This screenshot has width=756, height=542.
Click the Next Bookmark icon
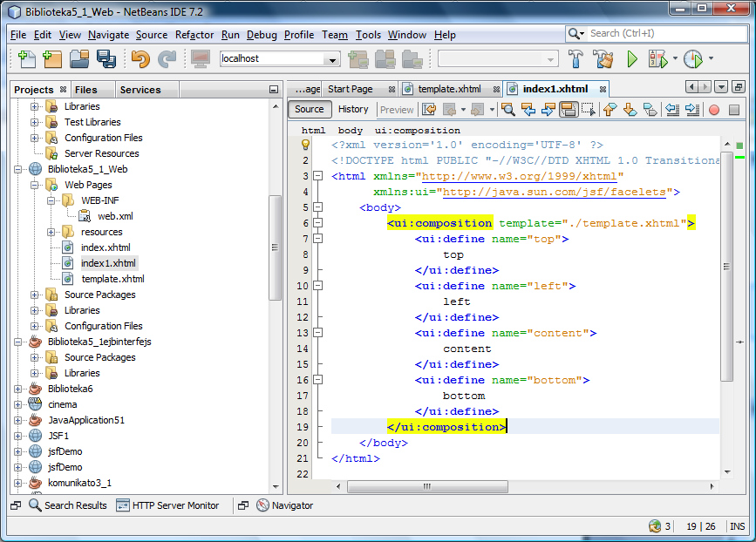630,110
